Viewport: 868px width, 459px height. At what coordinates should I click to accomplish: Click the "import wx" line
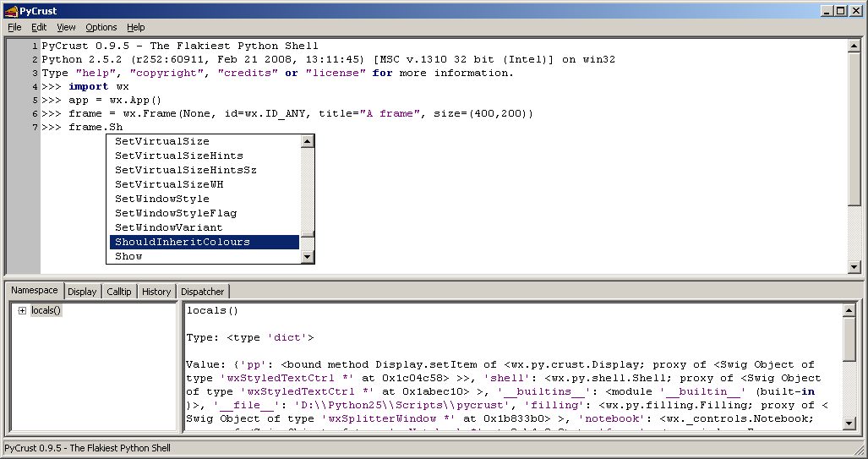click(x=99, y=86)
